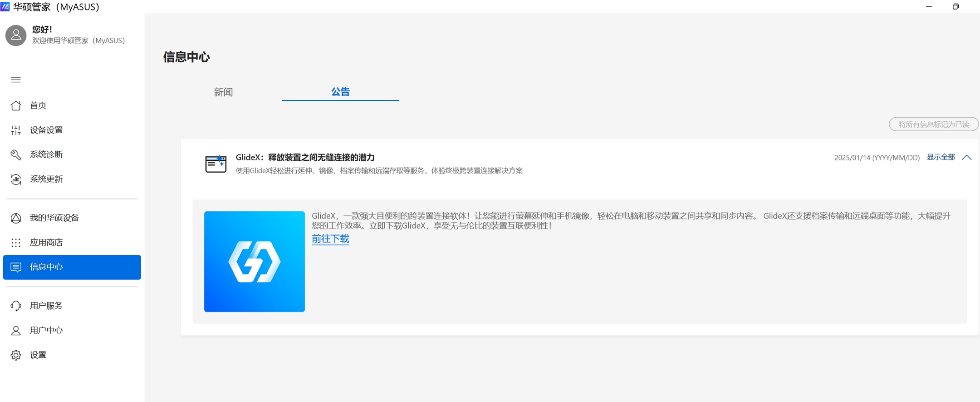Open Device Settings (设备设置) sliders icon
The image size is (980, 402).
tap(16, 130)
